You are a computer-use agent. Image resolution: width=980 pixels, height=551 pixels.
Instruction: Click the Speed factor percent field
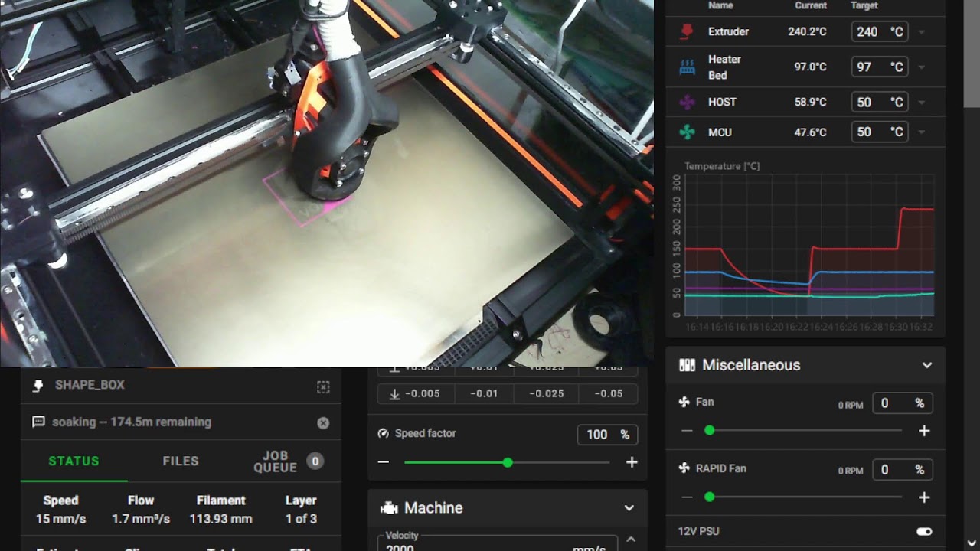(x=607, y=435)
